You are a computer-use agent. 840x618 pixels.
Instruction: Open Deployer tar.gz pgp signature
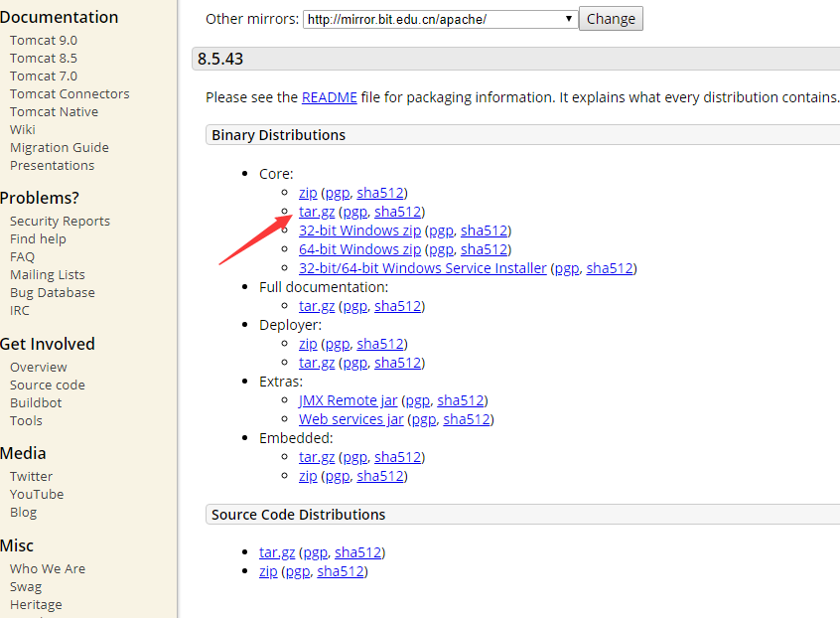[355, 363]
